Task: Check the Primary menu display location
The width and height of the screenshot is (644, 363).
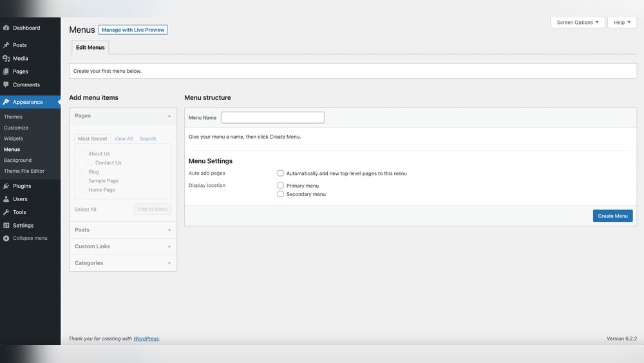Action: coord(281,186)
